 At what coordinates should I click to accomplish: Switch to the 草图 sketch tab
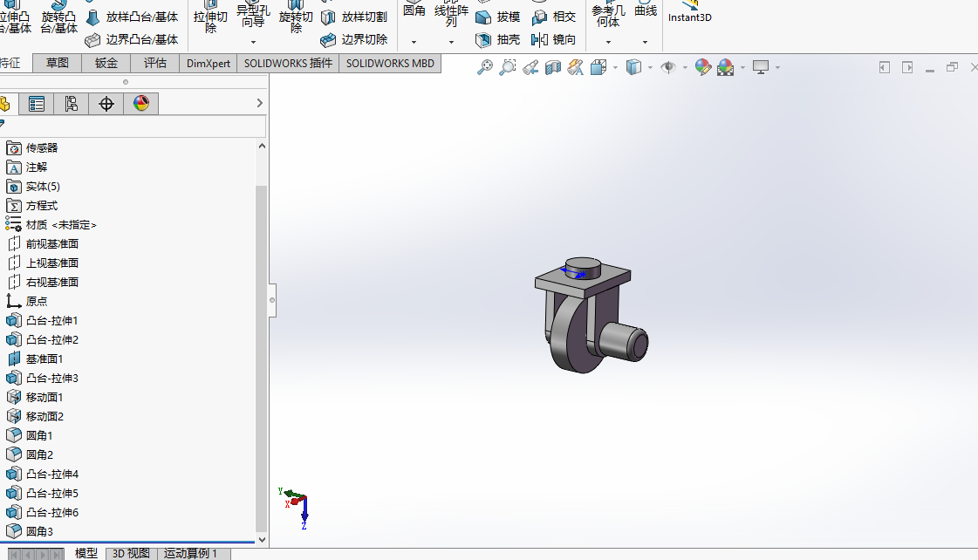(58, 63)
